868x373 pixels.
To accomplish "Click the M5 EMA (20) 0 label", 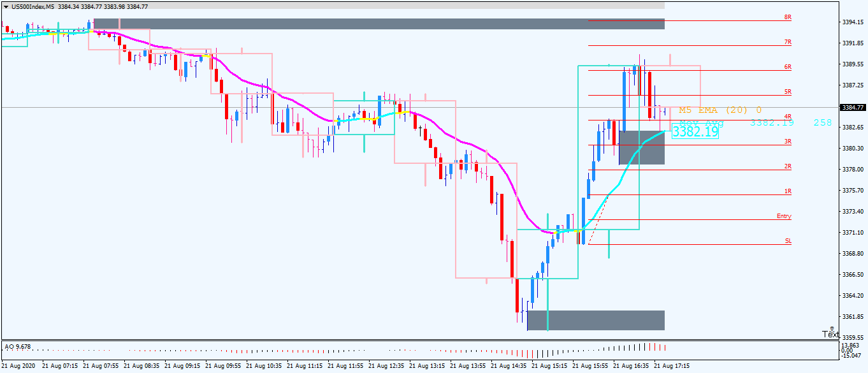I will [720, 110].
